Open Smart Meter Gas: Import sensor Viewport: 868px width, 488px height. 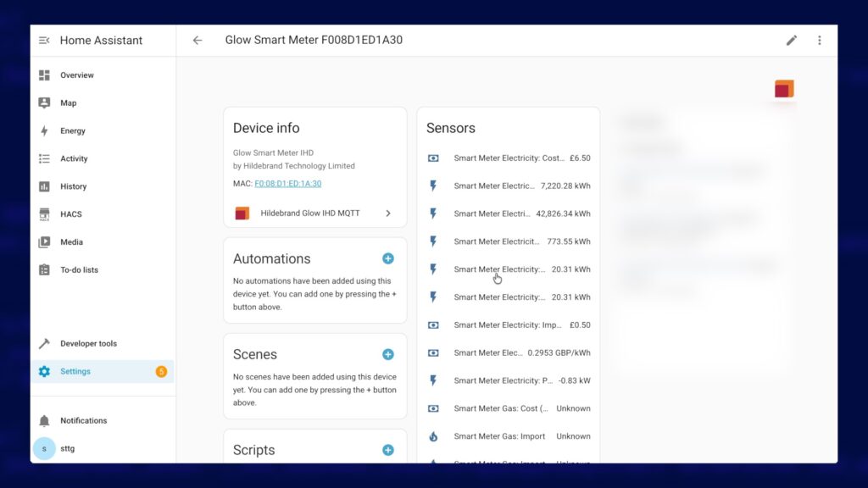(509, 436)
